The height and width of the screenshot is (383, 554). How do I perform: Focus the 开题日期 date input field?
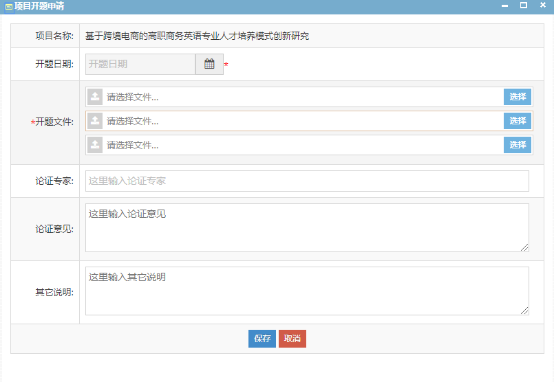click(140, 64)
